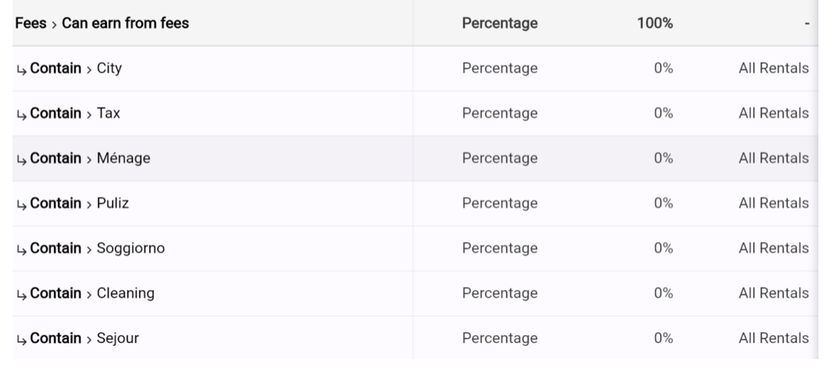Select the Contain Sejour rule row
The width and height of the screenshot is (828, 367).
tap(415, 338)
